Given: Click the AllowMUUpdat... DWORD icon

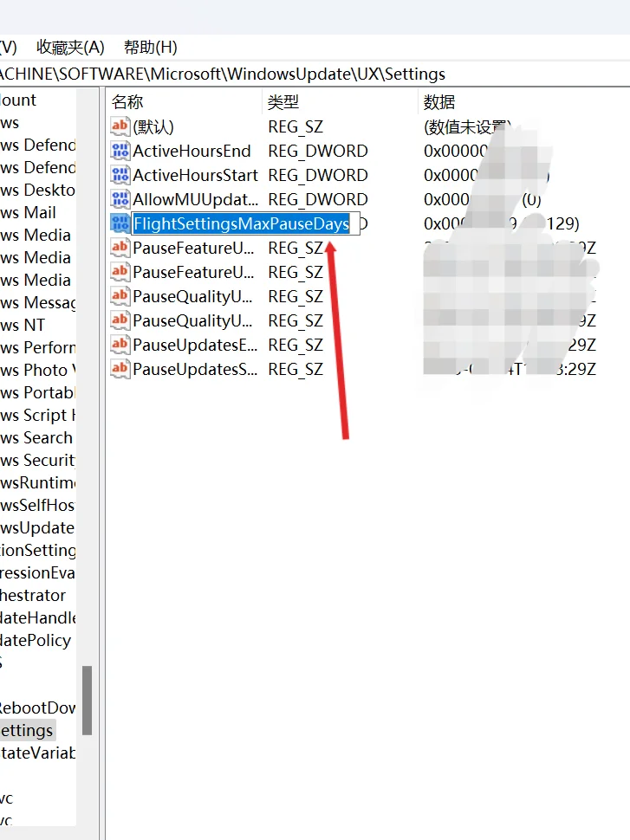Looking at the screenshot, I should pyautogui.click(x=120, y=199).
